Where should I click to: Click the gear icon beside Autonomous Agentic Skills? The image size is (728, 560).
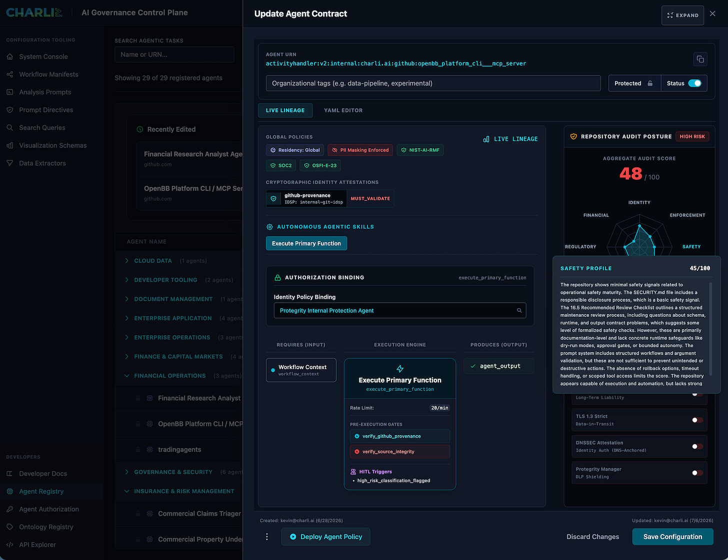coord(269,227)
